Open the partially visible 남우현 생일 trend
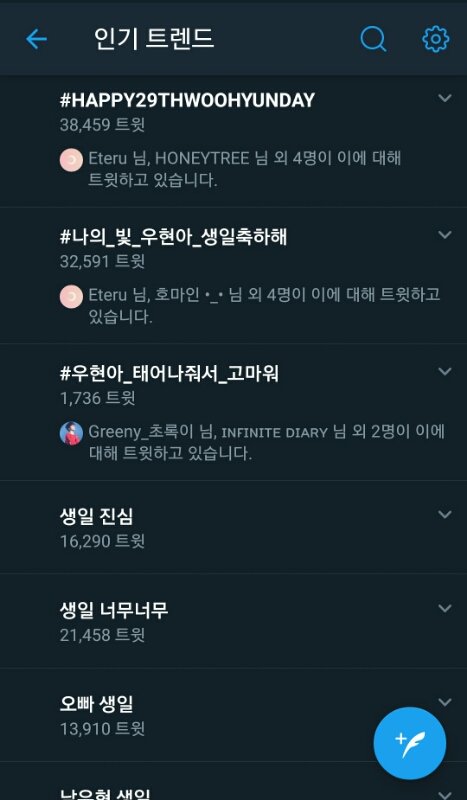 coord(105,794)
